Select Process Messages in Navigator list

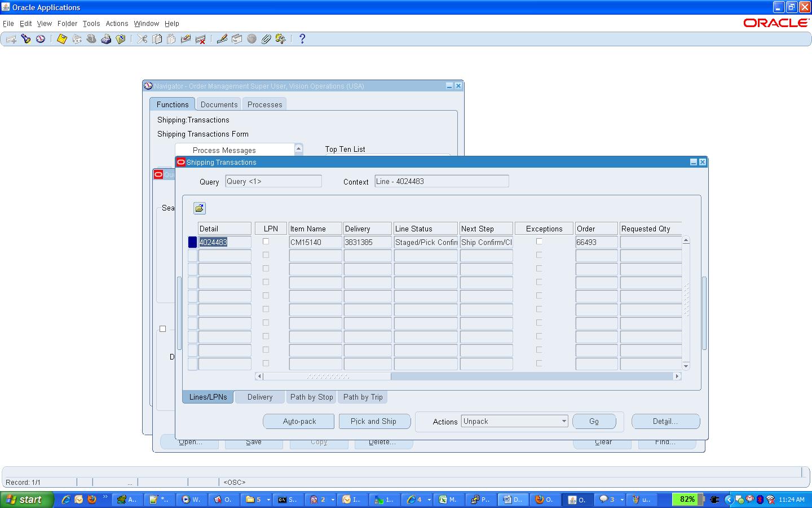click(224, 150)
